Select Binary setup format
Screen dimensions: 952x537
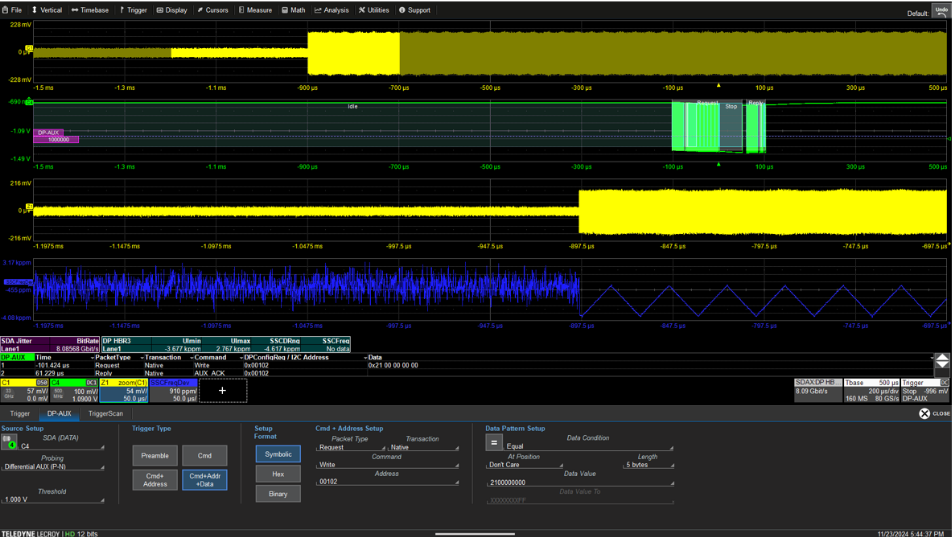click(278, 494)
